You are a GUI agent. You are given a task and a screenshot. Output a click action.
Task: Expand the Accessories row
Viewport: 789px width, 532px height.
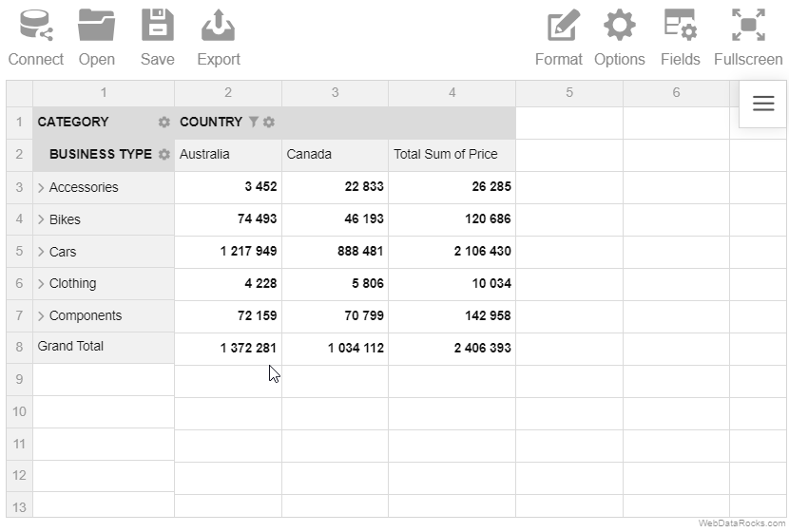(41, 187)
